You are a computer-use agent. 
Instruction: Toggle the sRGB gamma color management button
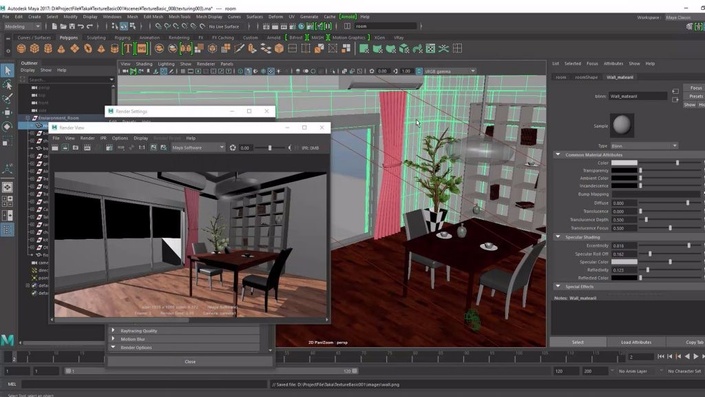(419, 71)
